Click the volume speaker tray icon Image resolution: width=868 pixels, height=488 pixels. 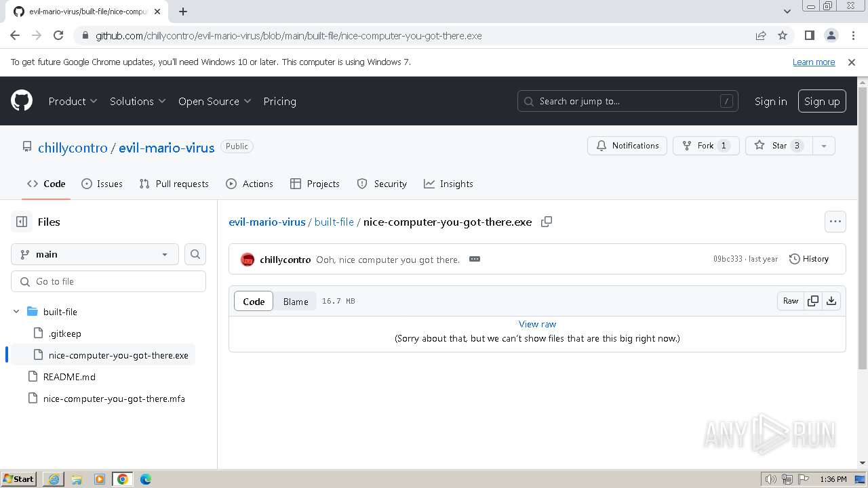click(770, 479)
